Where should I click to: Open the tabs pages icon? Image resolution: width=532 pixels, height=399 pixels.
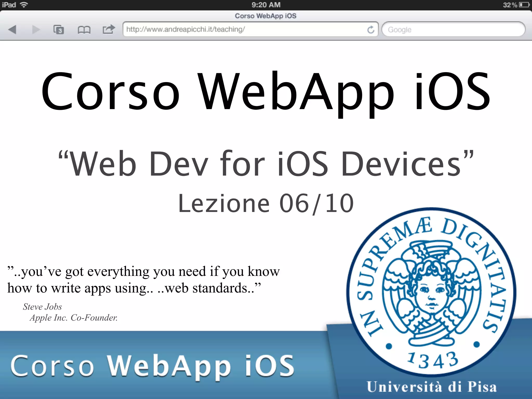[x=58, y=30]
